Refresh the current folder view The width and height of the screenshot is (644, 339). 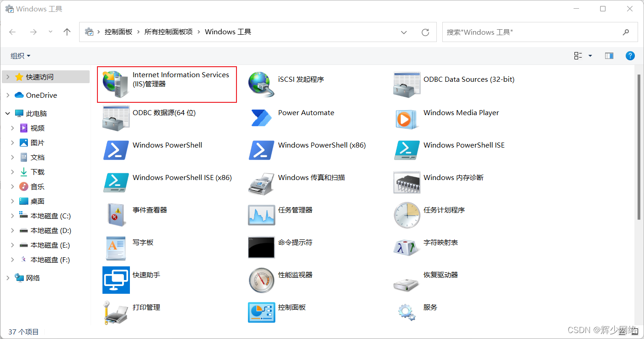(425, 32)
